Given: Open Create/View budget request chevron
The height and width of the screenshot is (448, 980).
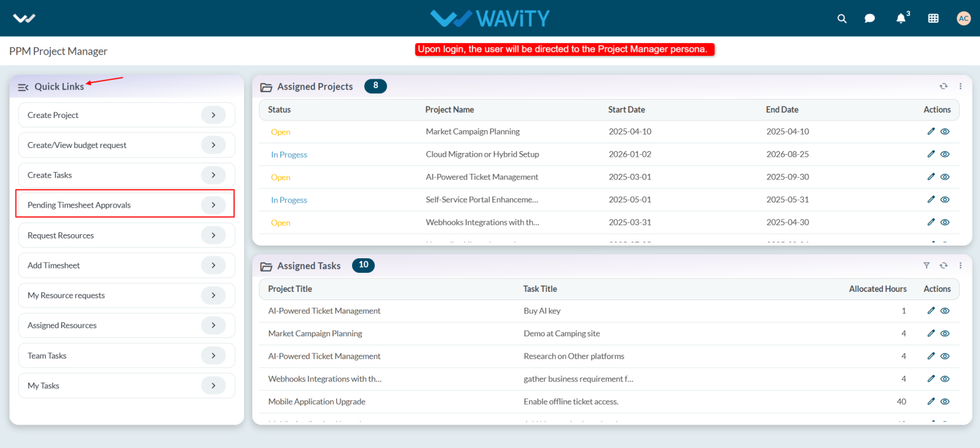Looking at the screenshot, I should (x=213, y=145).
